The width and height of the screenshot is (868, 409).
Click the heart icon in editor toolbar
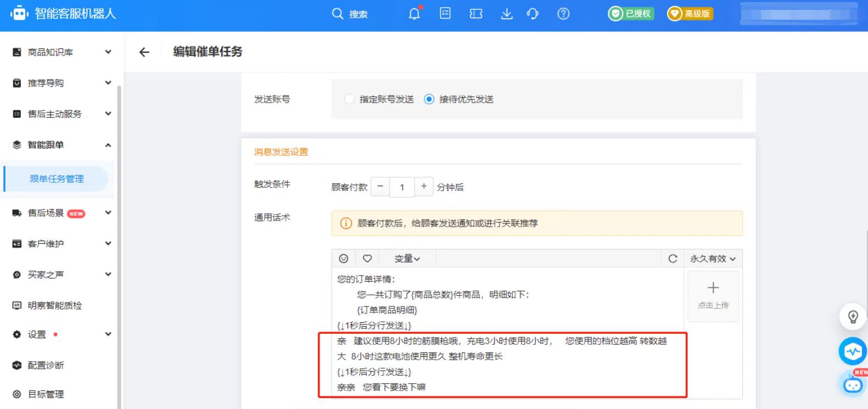click(x=367, y=259)
